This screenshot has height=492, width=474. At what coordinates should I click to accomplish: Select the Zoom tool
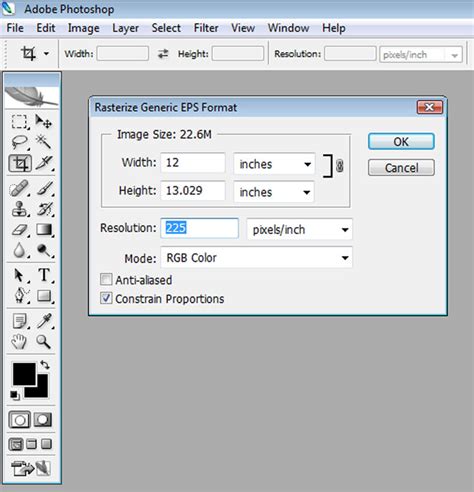click(44, 342)
